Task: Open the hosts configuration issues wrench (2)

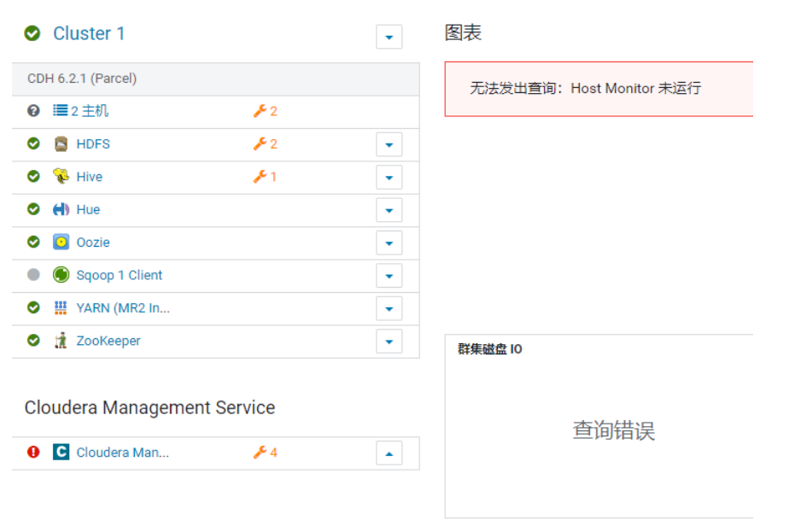Action: (x=265, y=111)
